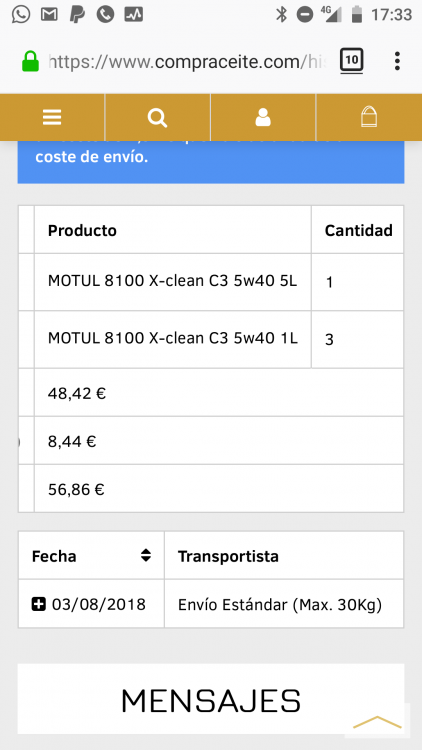Open the MENSAJES section heading
This screenshot has height=750, width=422.
point(211,701)
